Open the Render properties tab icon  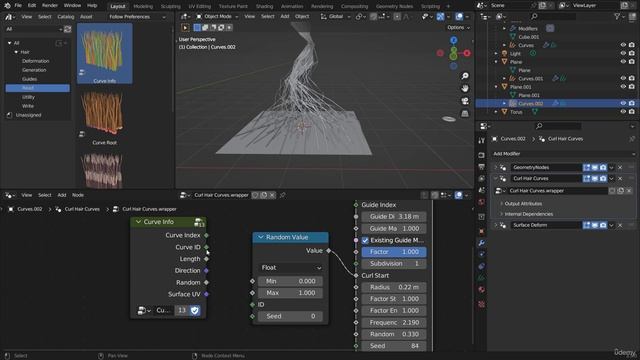click(x=482, y=156)
